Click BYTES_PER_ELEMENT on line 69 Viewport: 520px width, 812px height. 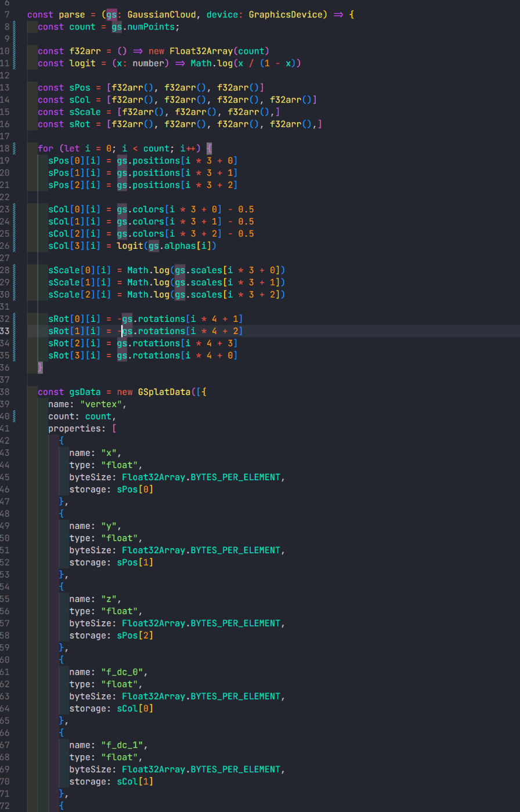click(x=236, y=770)
